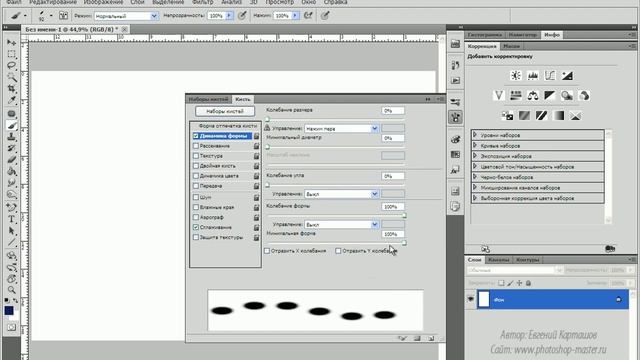Select the Фон layer thumbnail

coord(484,299)
